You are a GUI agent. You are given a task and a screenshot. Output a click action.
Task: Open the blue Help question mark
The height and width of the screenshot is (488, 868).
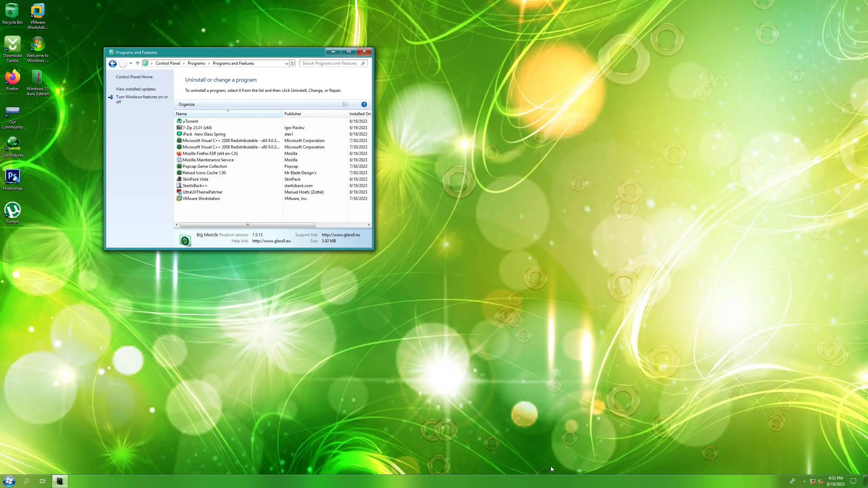pos(364,104)
